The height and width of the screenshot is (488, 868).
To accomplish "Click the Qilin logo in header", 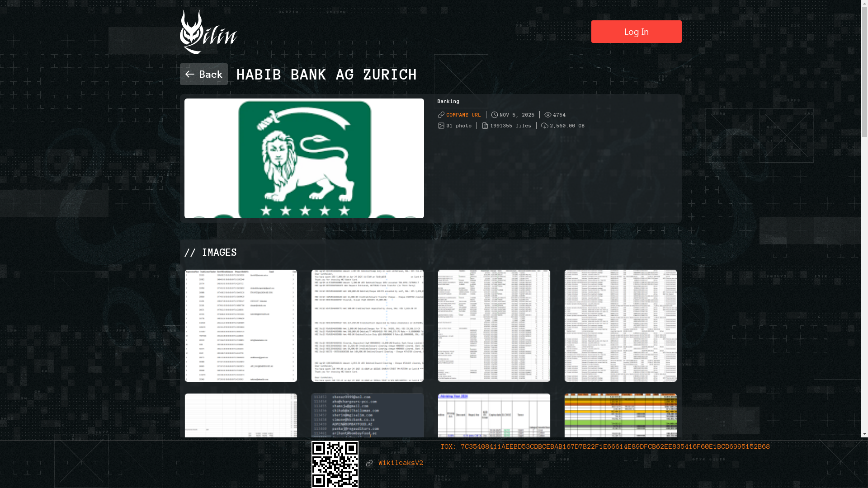I will (x=208, y=32).
